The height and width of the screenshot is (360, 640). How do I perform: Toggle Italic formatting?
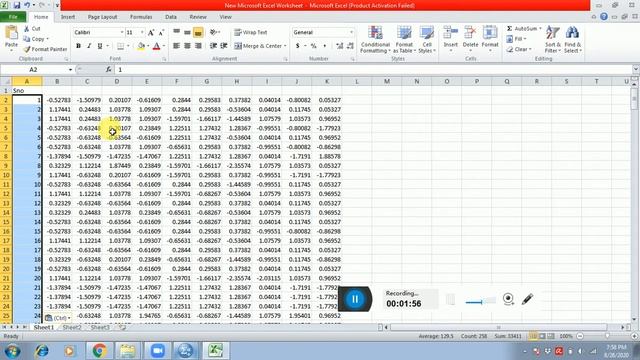(89, 46)
